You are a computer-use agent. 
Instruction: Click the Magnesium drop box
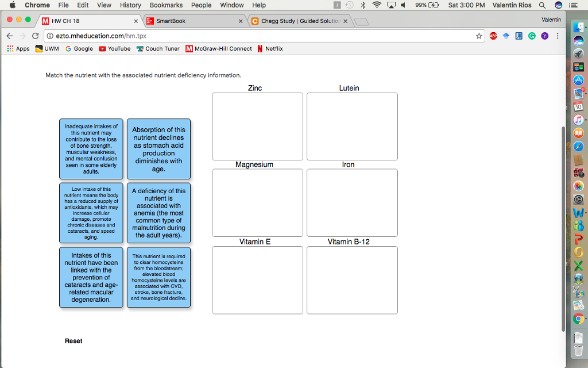[x=258, y=203]
